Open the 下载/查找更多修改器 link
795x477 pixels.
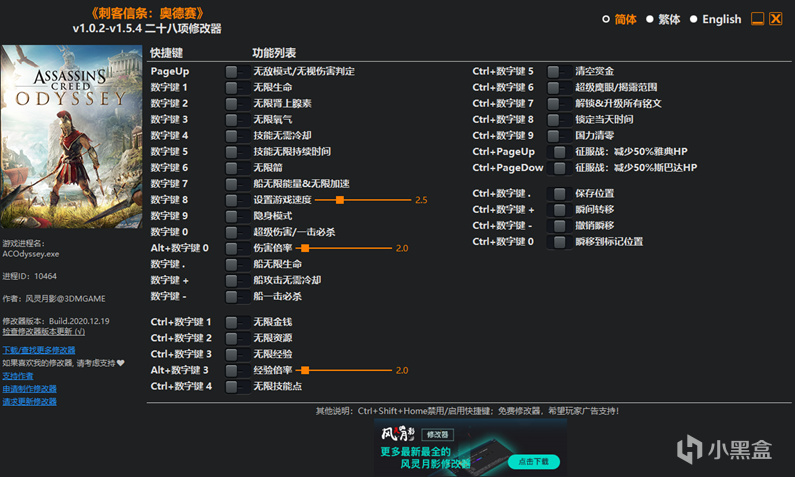coord(39,350)
